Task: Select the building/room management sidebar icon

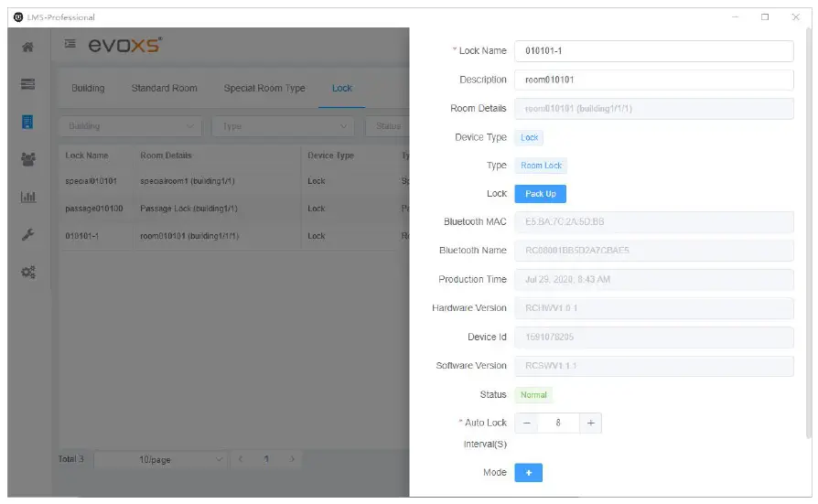Action: pyautogui.click(x=27, y=122)
